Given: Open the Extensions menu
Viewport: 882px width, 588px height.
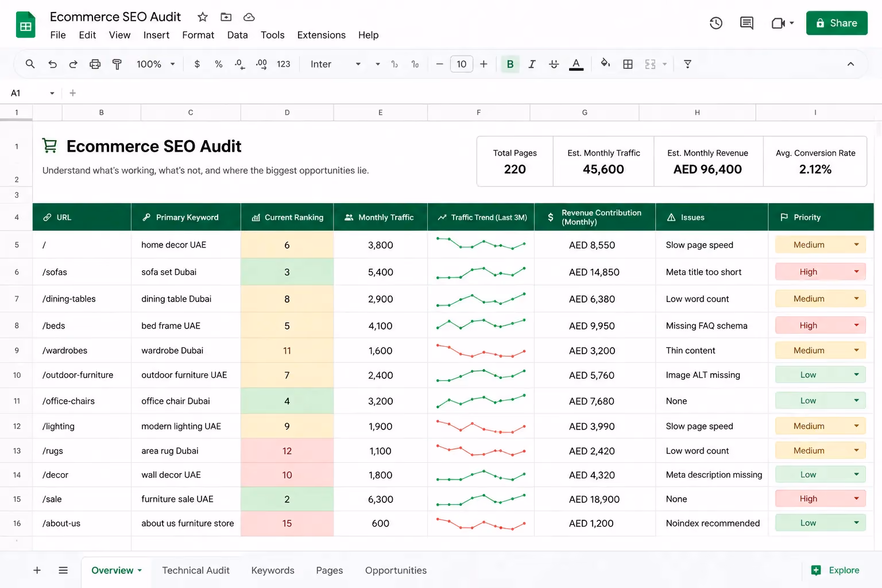Looking at the screenshot, I should pos(321,35).
